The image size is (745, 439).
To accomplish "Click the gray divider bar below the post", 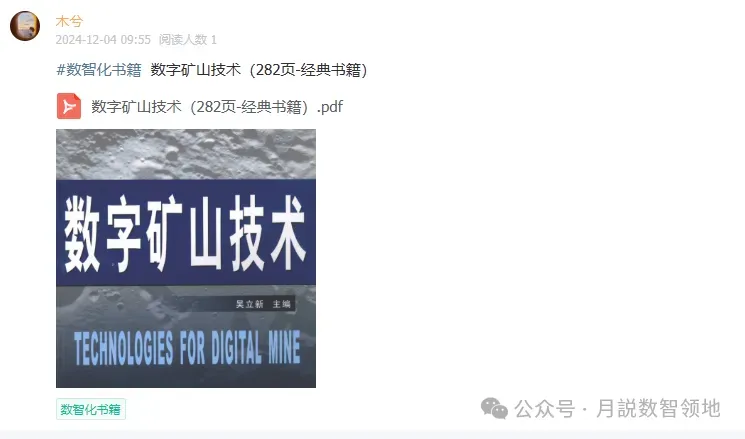I will tap(372, 435).
